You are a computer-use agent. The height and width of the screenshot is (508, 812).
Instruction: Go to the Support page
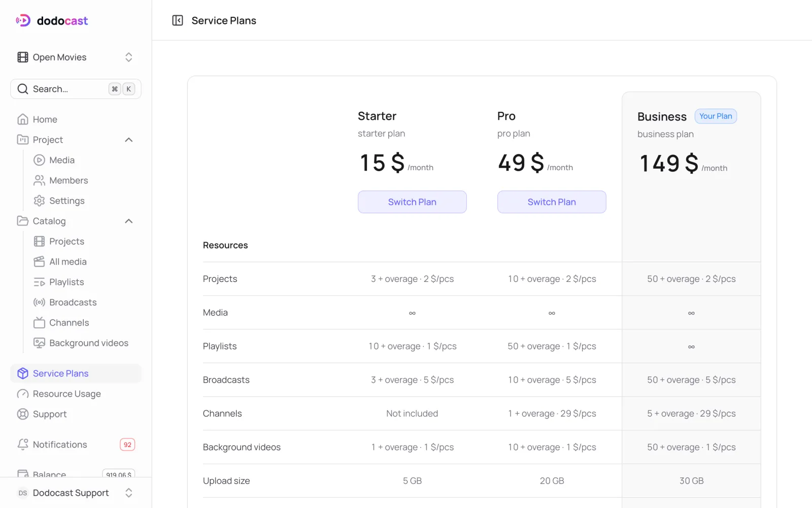click(x=76, y=414)
